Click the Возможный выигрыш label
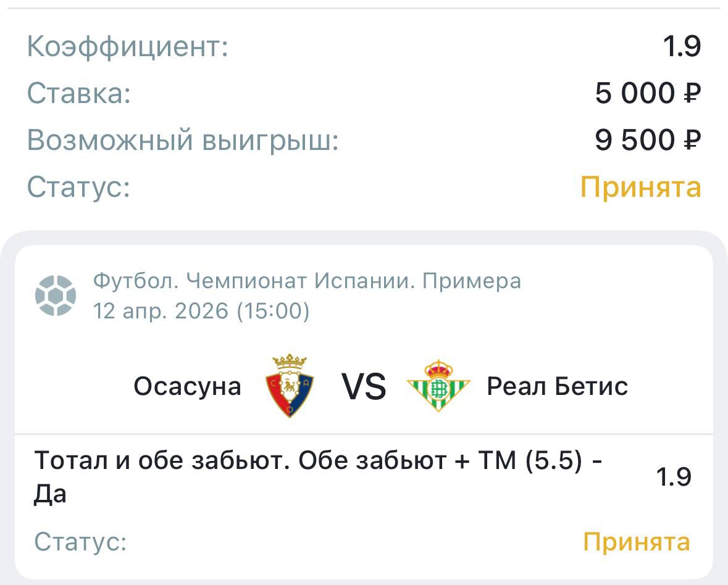 click(183, 140)
